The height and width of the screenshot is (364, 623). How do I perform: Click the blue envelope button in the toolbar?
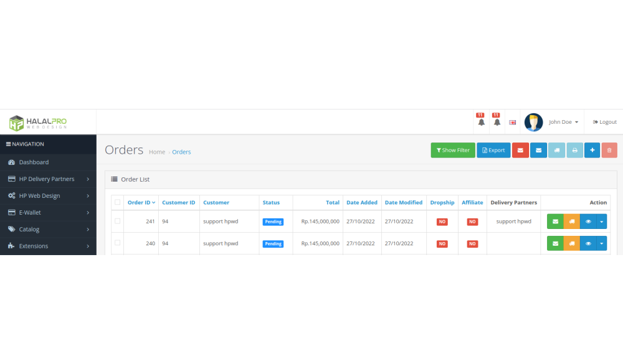tap(538, 150)
